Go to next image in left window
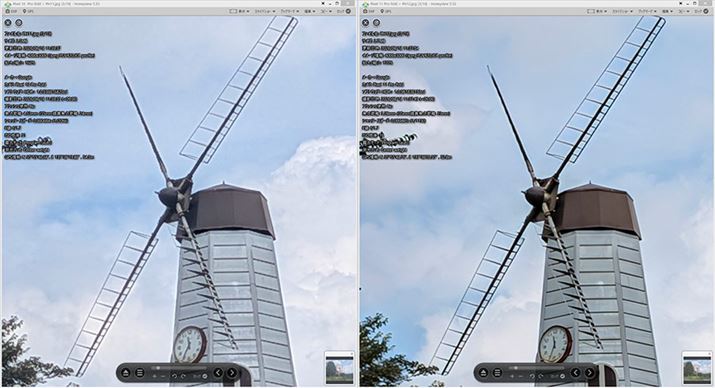The height and width of the screenshot is (388, 715). pos(232,373)
